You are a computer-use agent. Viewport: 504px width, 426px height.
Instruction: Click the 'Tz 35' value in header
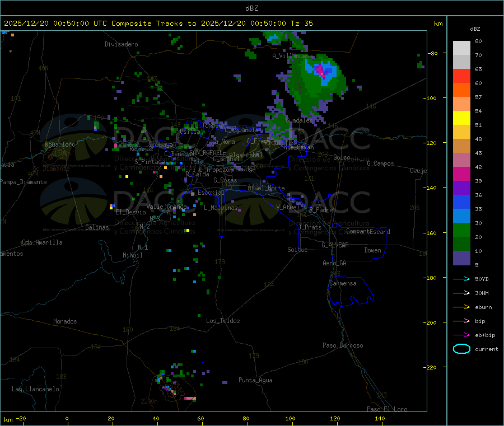301,23
